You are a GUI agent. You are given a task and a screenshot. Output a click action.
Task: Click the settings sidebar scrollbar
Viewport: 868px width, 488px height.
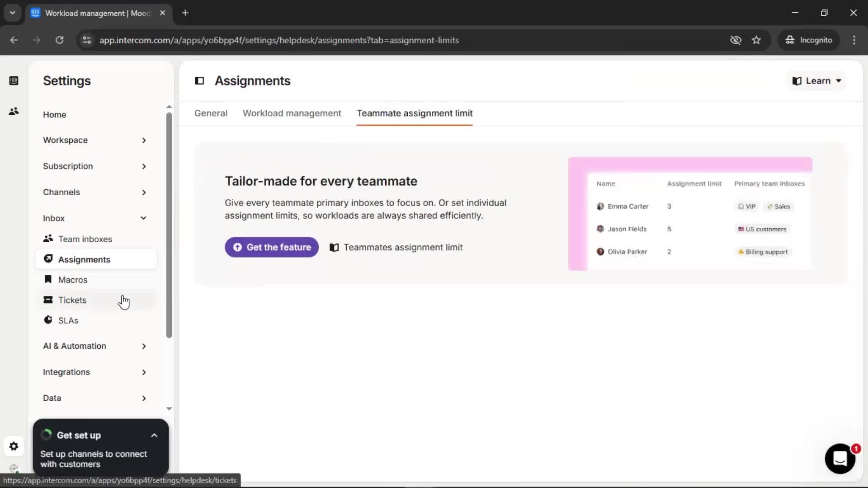pos(169,225)
